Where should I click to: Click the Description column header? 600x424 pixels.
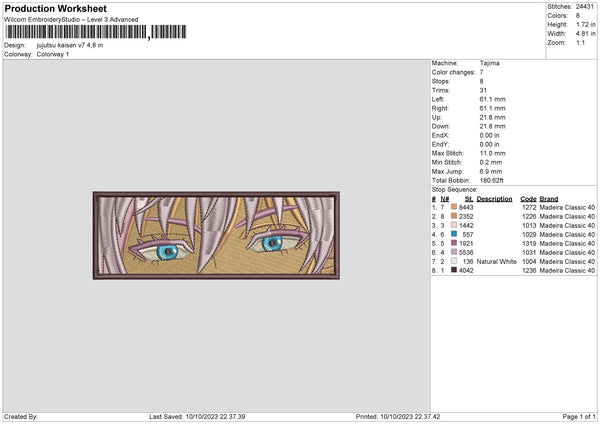[x=494, y=199]
